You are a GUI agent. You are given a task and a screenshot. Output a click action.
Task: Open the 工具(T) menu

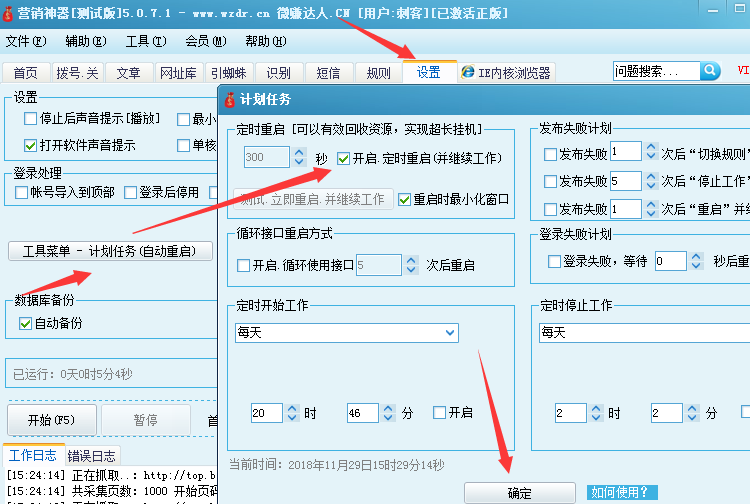[144, 41]
